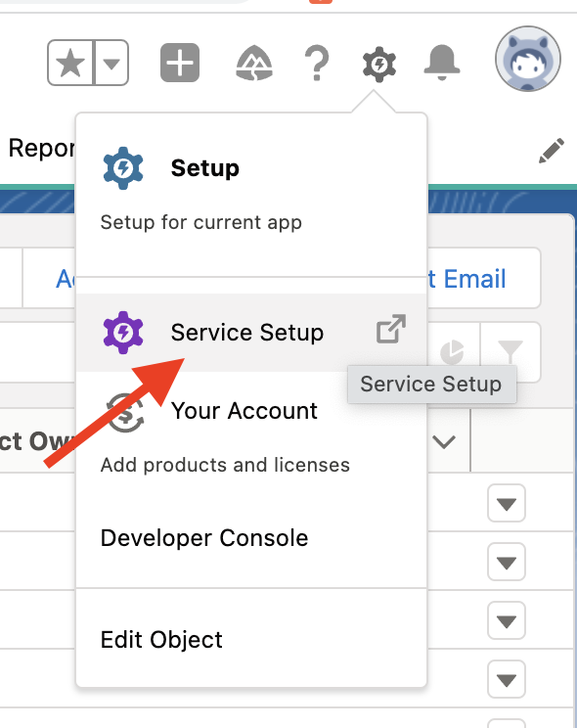Open the Notifications bell

tap(441, 63)
